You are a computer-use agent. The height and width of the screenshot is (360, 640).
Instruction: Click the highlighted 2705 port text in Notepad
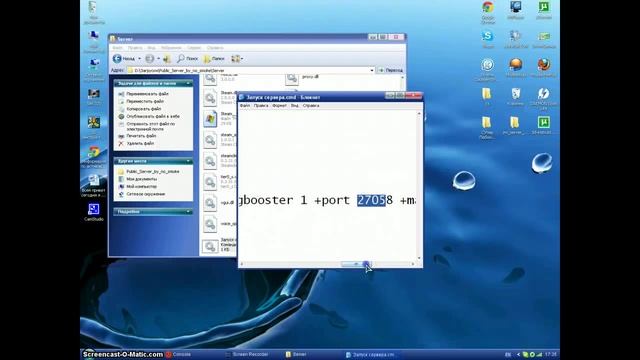(371, 200)
